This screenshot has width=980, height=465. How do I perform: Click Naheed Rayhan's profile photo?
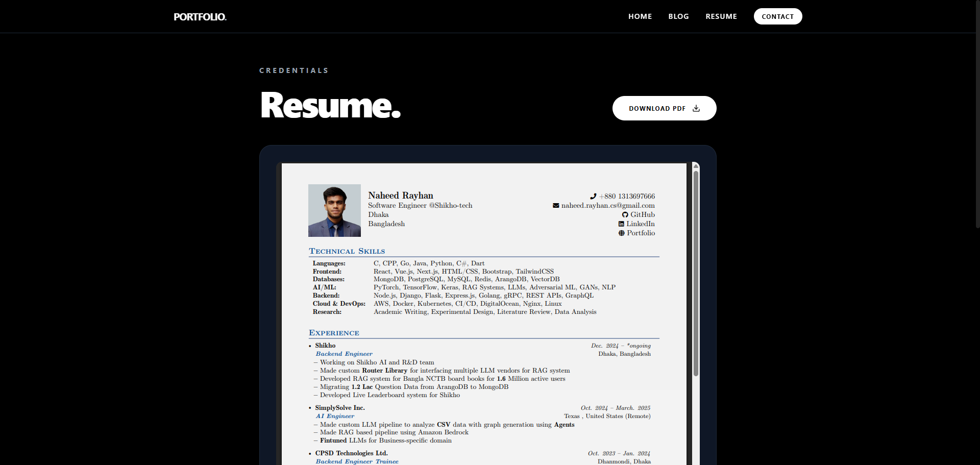[334, 210]
